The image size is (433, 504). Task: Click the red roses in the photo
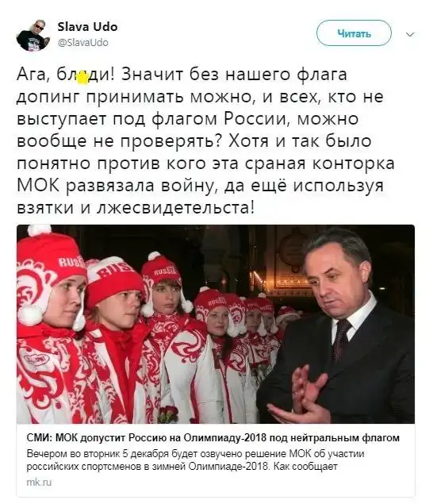[167, 414]
